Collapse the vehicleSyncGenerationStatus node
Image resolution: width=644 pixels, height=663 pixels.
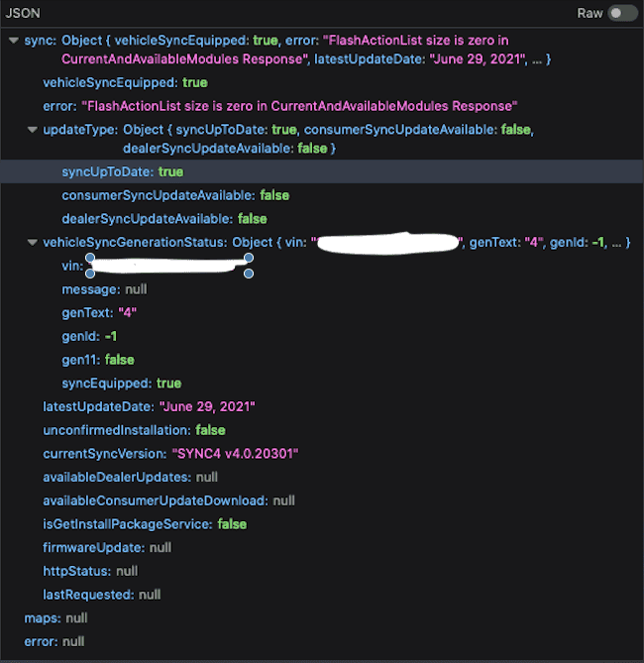click(33, 243)
